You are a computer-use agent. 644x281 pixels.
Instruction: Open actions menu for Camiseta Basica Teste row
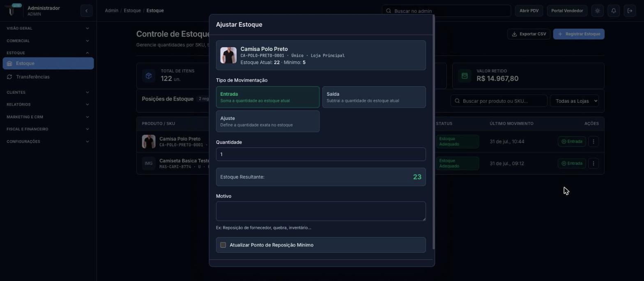(593, 164)
